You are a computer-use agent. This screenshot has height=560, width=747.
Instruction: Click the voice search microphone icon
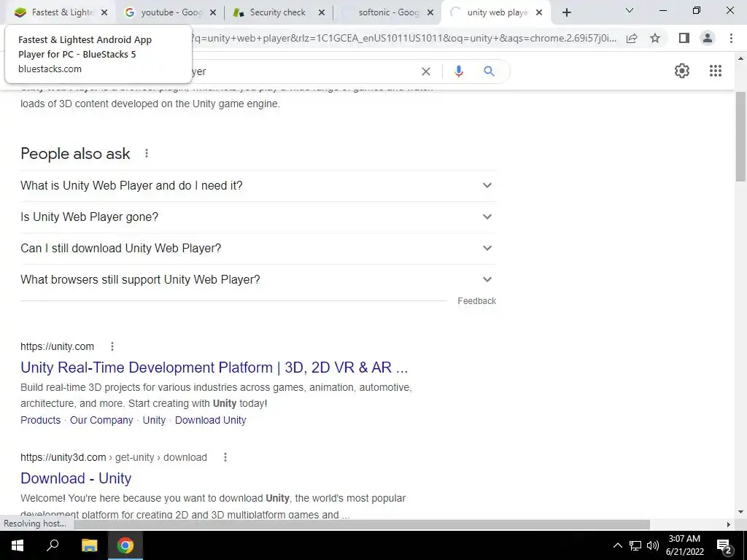point(458,71)
